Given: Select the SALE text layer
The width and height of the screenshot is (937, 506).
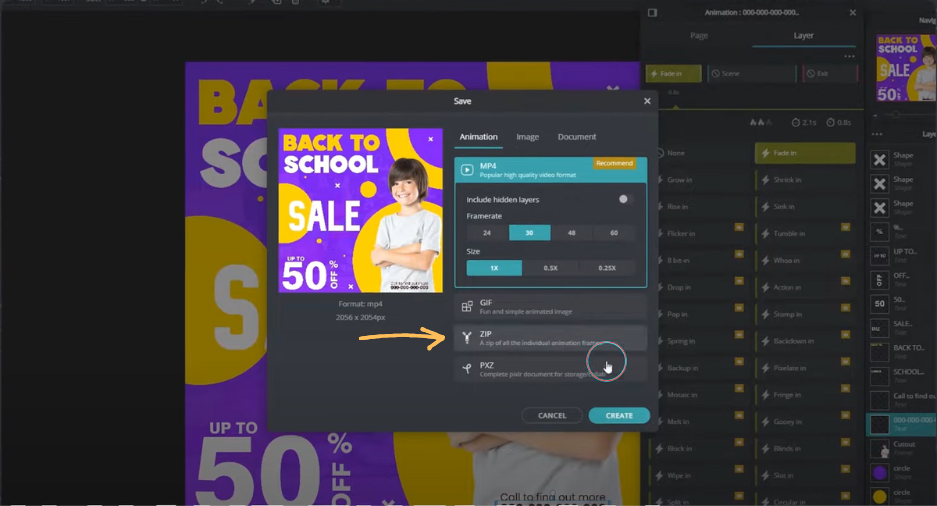Looking at the screenshot, I should pyautogui.click(x=902, y=327).
